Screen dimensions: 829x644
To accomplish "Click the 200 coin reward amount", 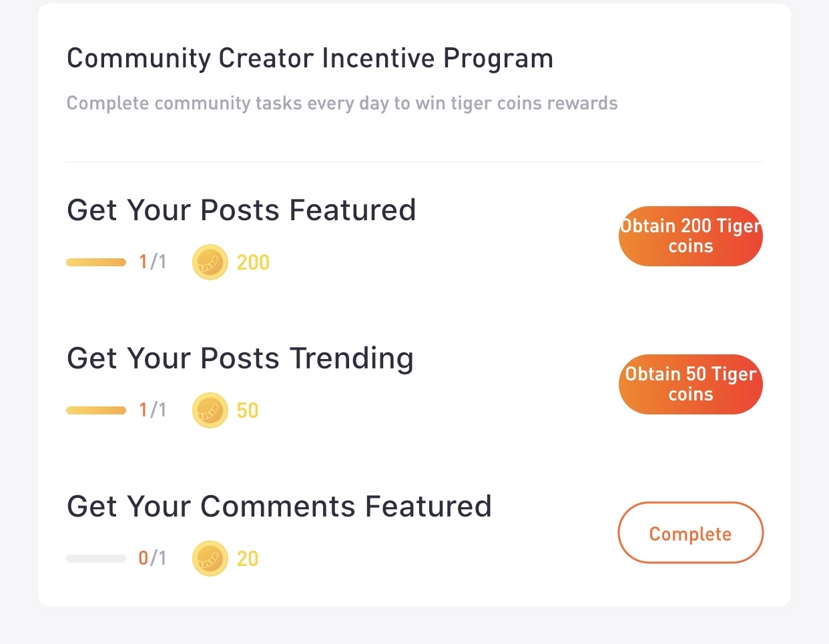I will pos(253,263).
